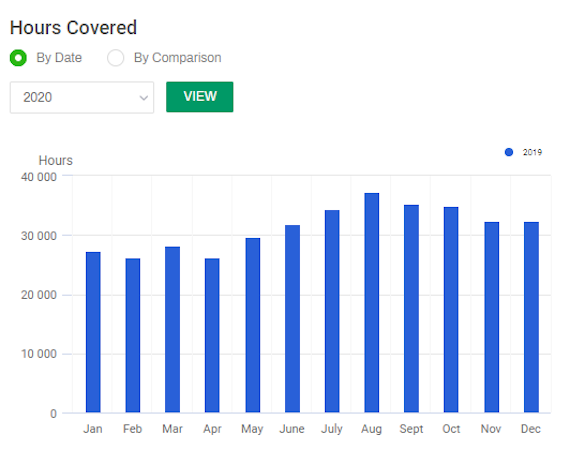Click the Mar bar in chart
This screenshot has height=450, width=566.
point(173,329)
